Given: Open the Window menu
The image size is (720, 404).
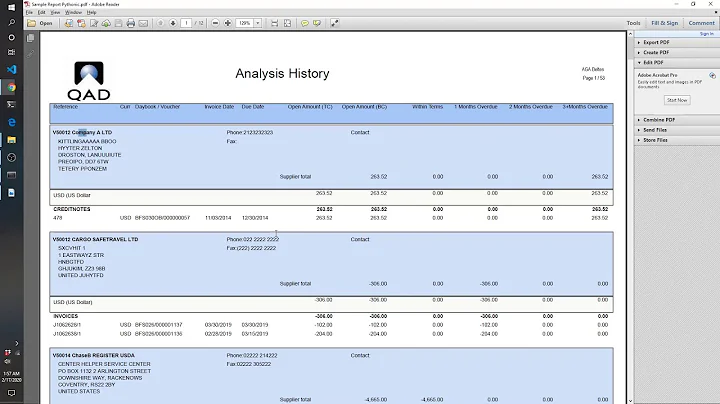Looking at the screenshot, I should (73, 12).
